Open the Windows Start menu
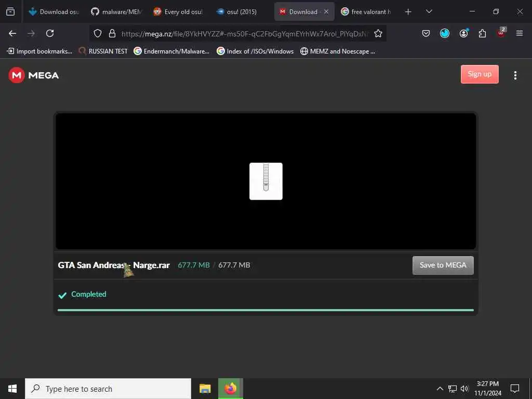This screenshot has height=399, width=532. click(12, 389)
